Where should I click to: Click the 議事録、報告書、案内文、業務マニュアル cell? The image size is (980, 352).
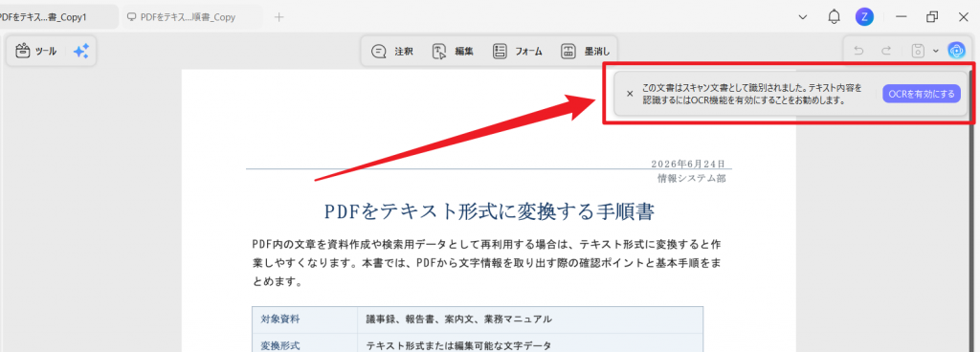click(530, 319)
